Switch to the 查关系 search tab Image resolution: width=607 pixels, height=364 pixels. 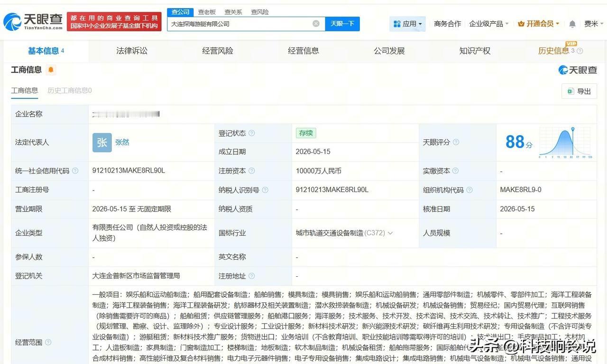(x=233, y=12)
